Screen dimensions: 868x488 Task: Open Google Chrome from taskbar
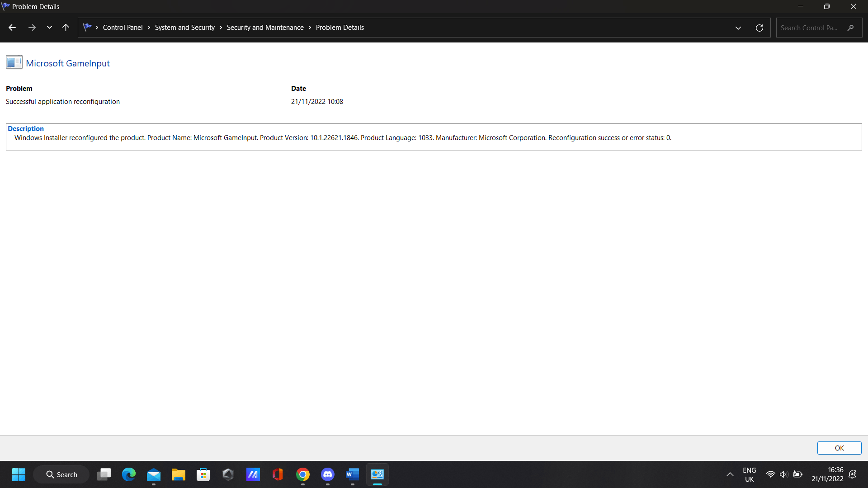303,474
